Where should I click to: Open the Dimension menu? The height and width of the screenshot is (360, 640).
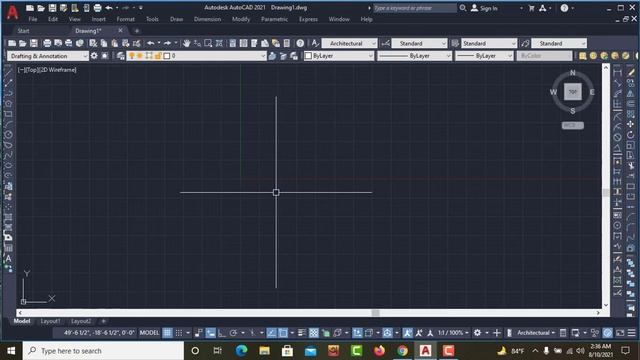(x=207, y=19)
